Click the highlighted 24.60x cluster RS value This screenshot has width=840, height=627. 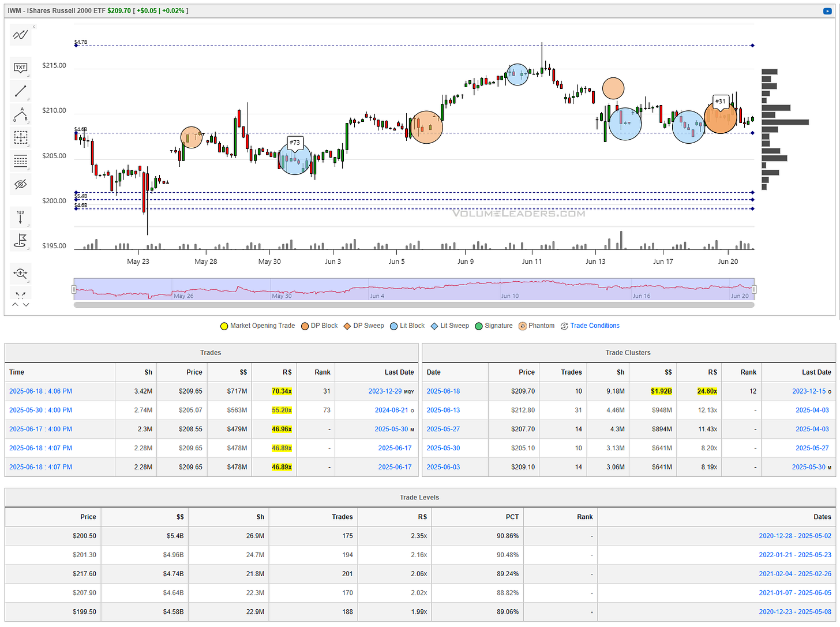[x=707, y=391]
